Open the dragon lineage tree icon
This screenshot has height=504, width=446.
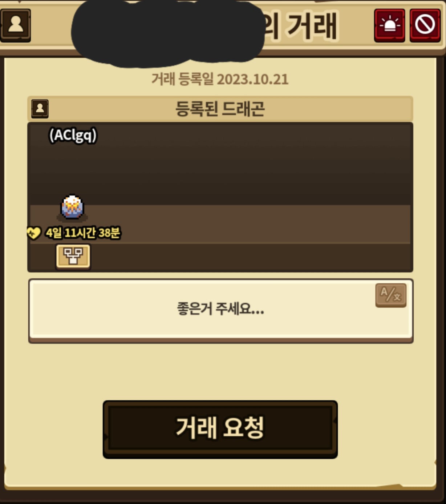coord(73,257)
